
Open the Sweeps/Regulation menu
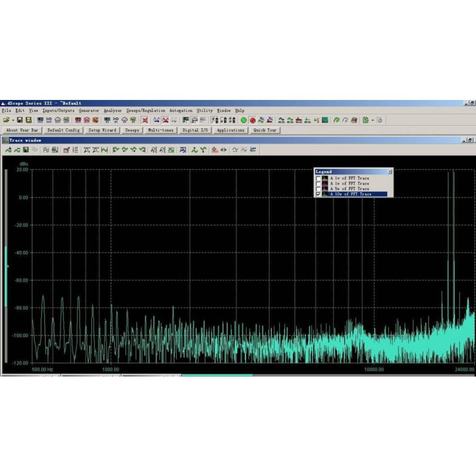point(145,111)
